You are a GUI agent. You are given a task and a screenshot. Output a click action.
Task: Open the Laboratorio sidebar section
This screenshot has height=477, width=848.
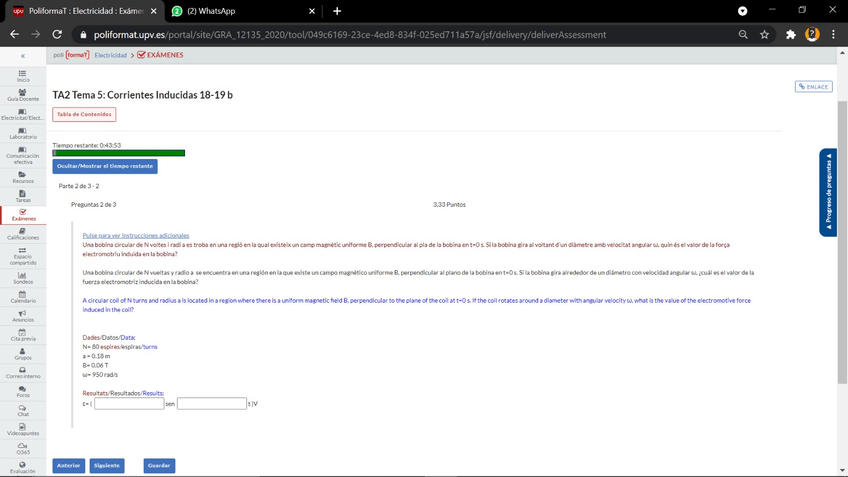[x=22, y=132]
